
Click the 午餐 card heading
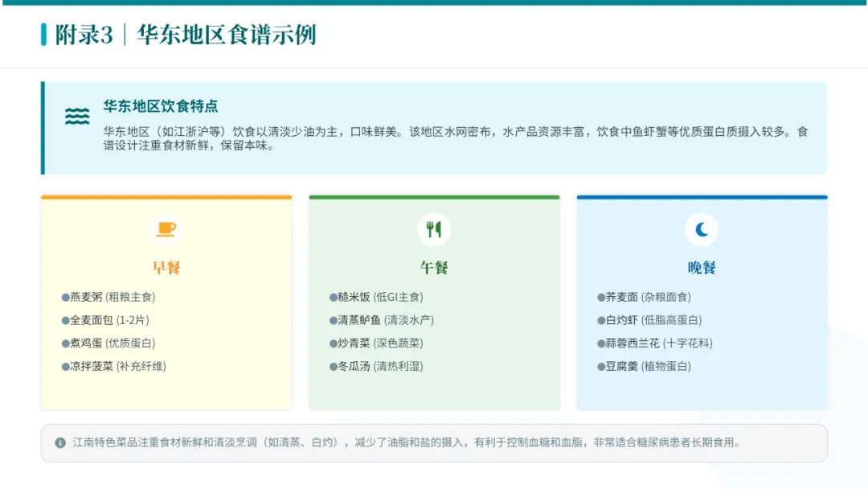434,268
